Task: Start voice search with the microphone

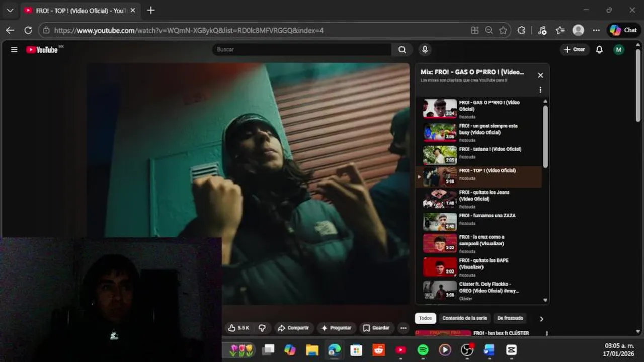Action: (425, 49)
